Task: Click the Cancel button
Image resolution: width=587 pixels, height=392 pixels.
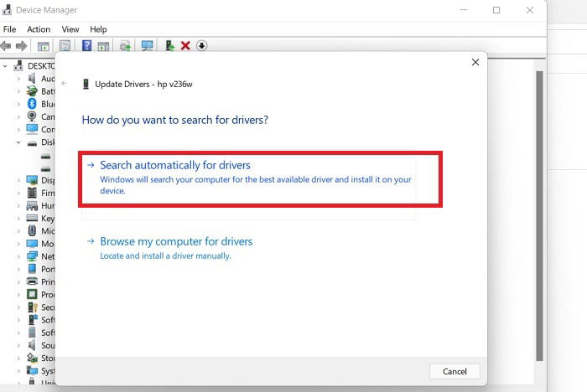Action: (455, 371)
